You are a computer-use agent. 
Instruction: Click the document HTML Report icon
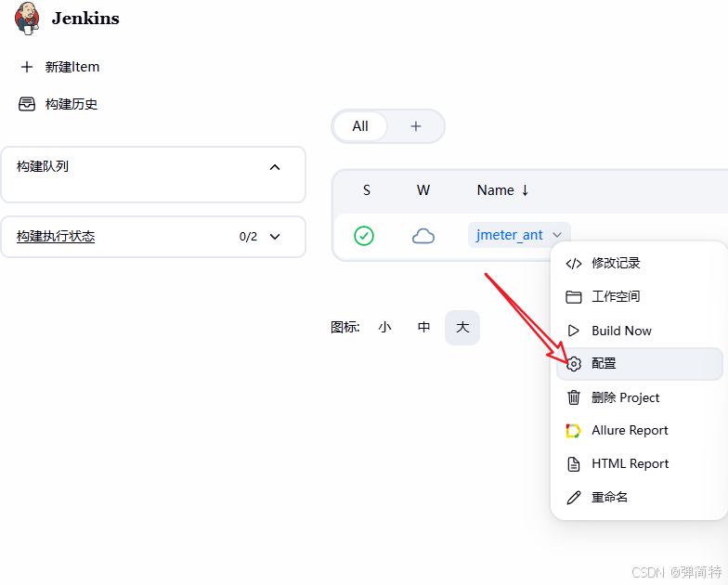pyautogui.click(x=574, y=464)
